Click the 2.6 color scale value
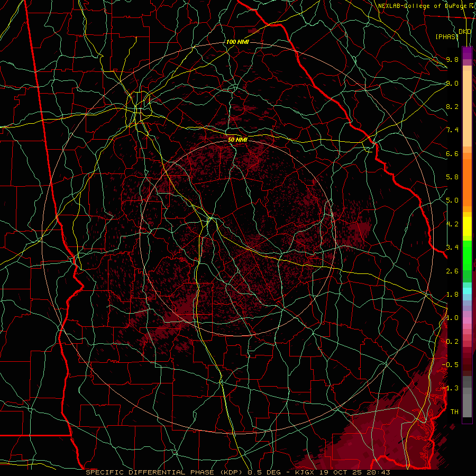The width and height of the screenshot is (476, 476). 452,271
